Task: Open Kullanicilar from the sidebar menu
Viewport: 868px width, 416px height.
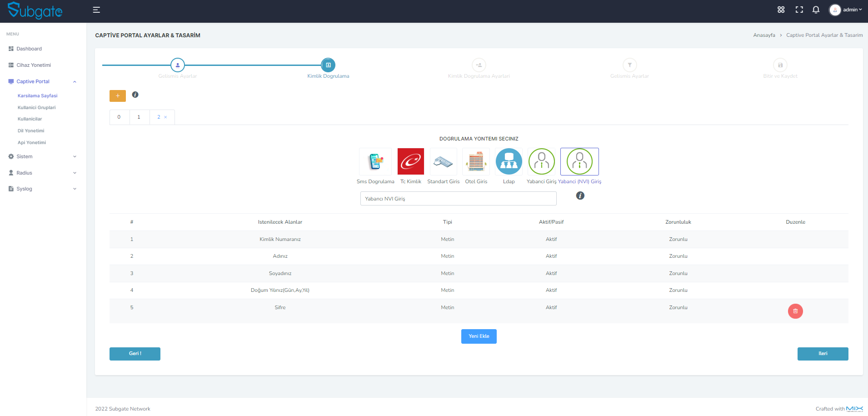Action: pyautogui.click(x=30, y=119)
